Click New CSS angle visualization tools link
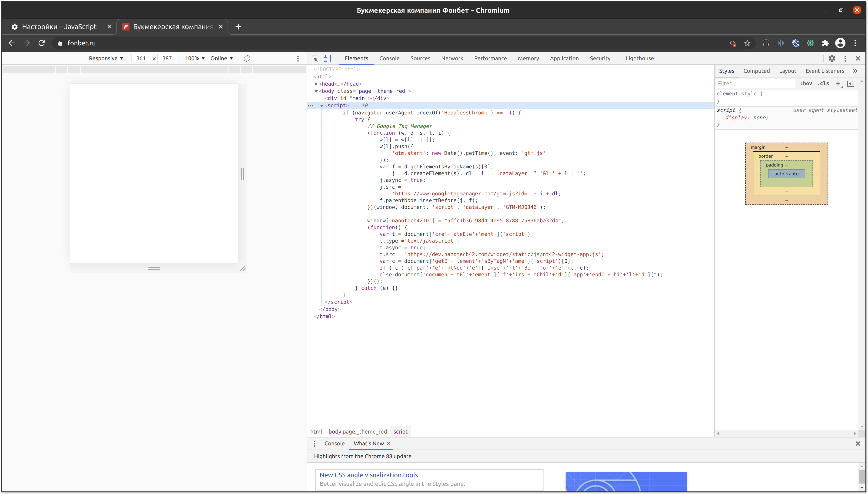868x494 pixels. pos(368,475)
